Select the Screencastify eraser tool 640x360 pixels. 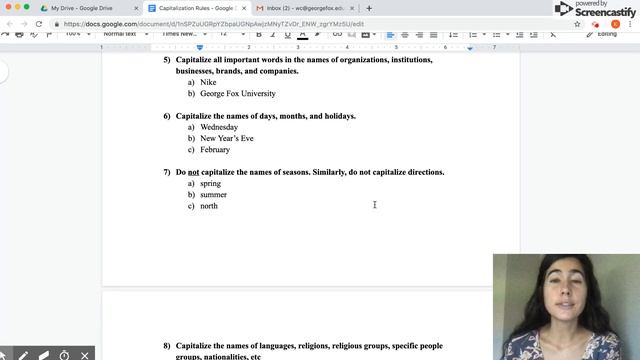click(44, 355)
